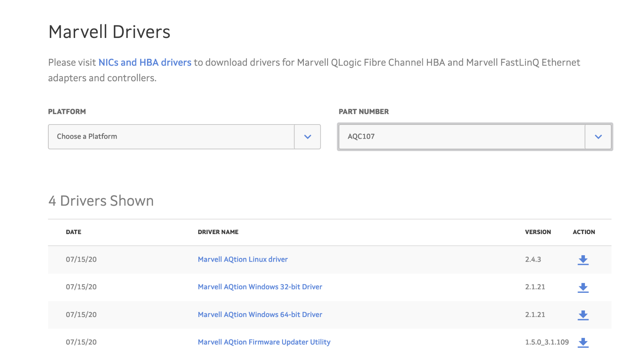Download the Windows 64-bit Driver file

point(583,315)
